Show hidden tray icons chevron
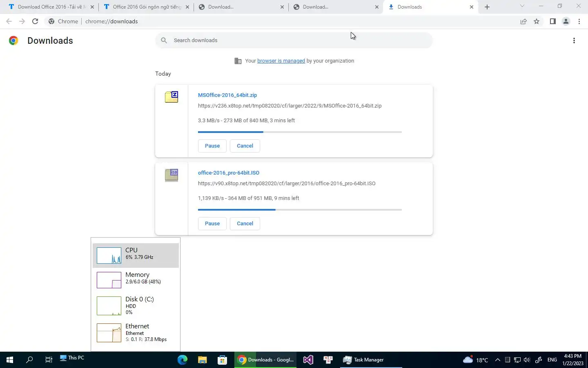 (497, 360)
